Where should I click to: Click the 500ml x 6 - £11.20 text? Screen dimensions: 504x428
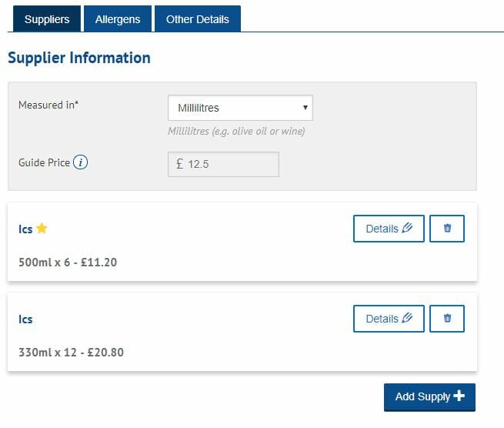(x=68, y=262)
